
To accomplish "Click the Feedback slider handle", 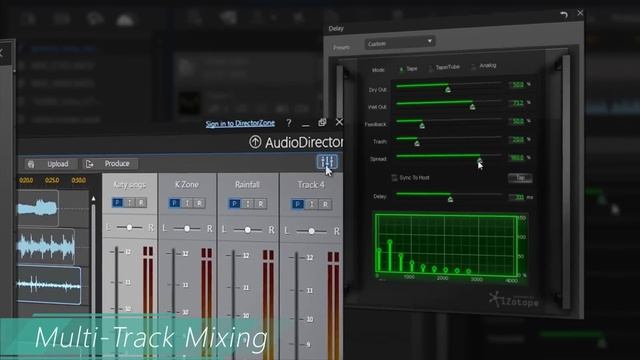I will pyautogui.click(x=422, y=125).
